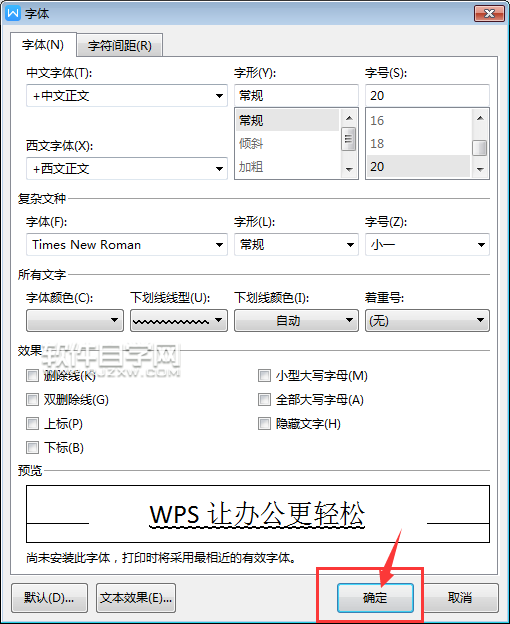Click up arrow of 字形 list scrollbar
The image size is (510, 624).
[x=349, y=118]
